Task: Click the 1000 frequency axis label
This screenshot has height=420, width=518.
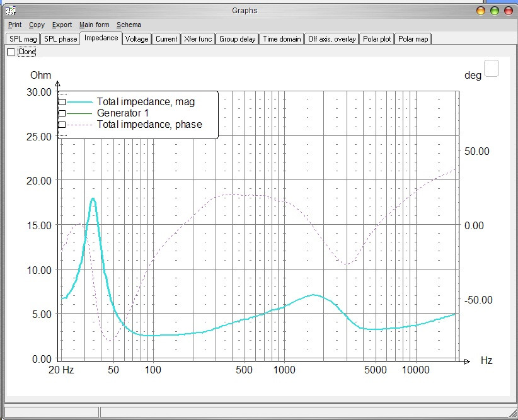Action: 284,370
